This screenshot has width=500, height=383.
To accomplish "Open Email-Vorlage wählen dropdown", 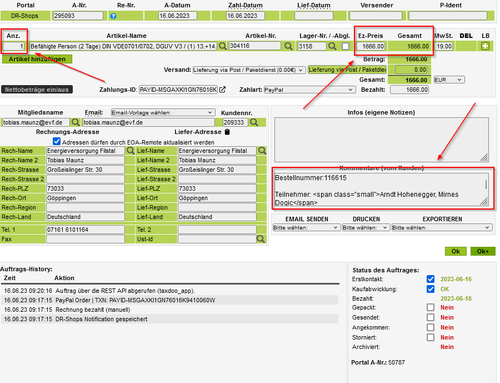I will coord(162,112).
